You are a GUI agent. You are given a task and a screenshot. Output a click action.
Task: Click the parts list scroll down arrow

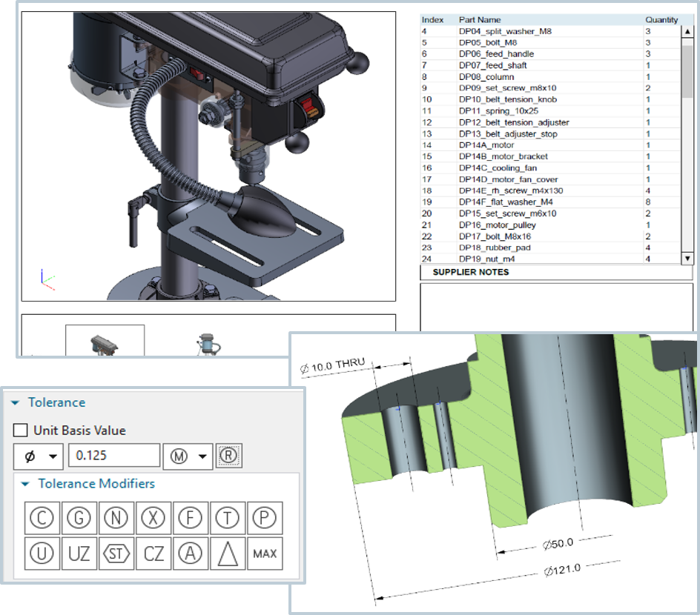[x=687, y=259]
